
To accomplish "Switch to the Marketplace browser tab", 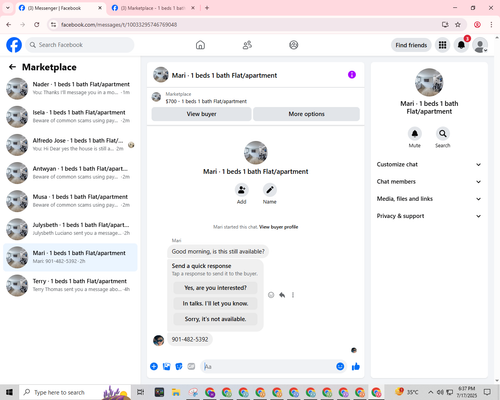I will [x=153, y=8].
